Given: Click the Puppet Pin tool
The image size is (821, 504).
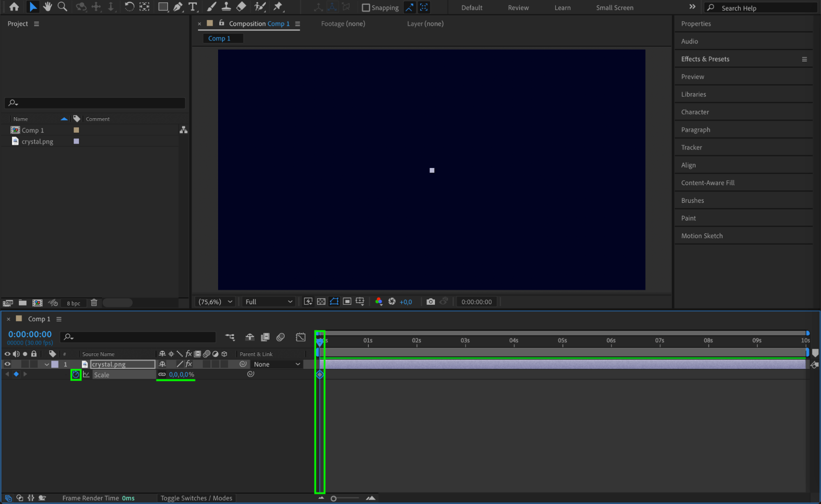Looking at the screenshot, I should pos(278,7).
